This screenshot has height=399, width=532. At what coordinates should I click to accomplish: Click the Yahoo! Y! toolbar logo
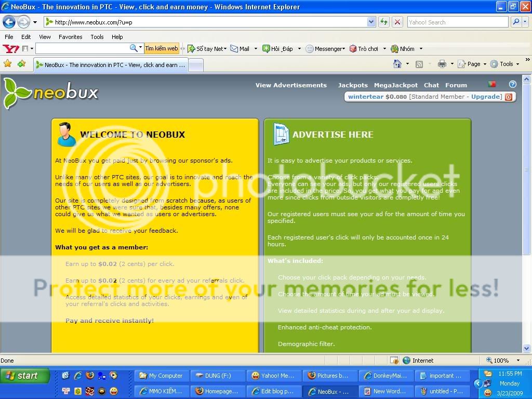pyautogui.click(x=11, y=48)
